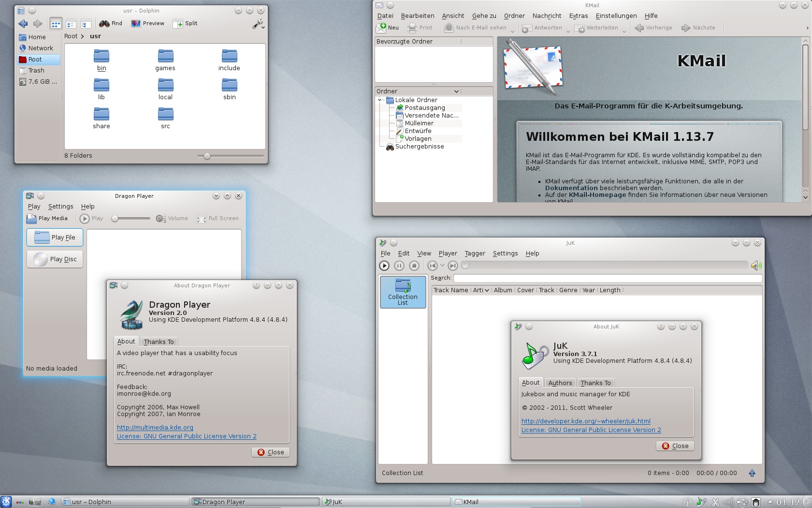Click the KMail welcome pane scrollbar
The image size is (812, 508).
(805, 87)
